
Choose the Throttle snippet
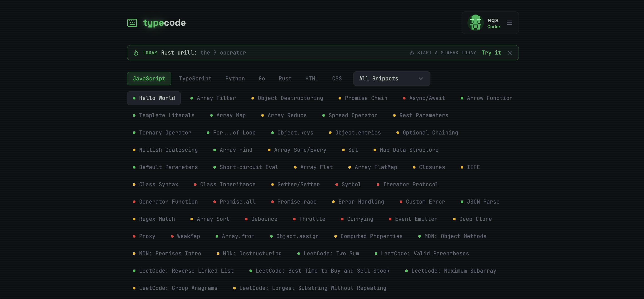309,219
